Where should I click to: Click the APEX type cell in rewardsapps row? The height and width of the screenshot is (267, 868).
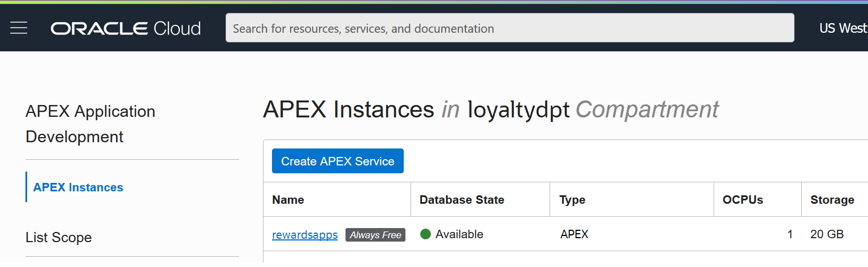click(574, 234)
